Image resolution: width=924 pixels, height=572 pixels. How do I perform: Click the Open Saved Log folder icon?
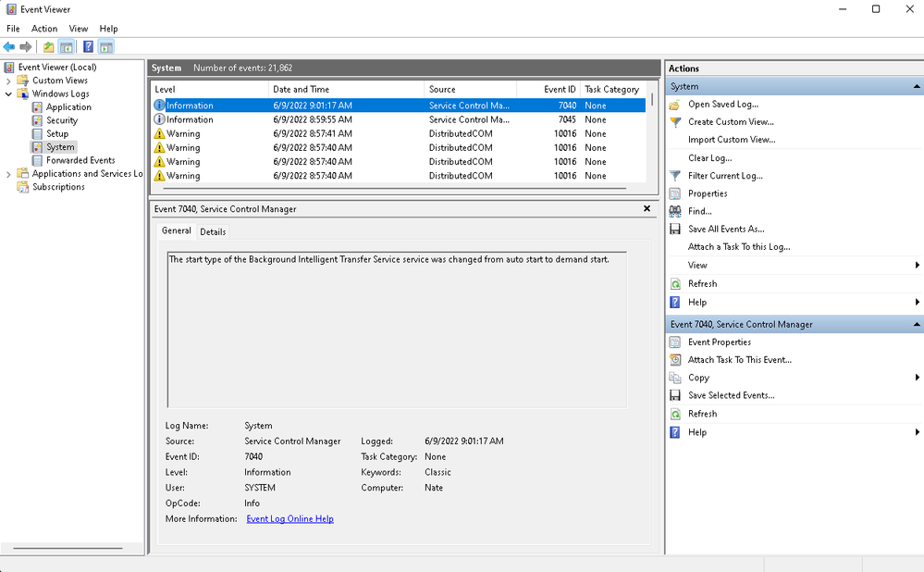675,105
